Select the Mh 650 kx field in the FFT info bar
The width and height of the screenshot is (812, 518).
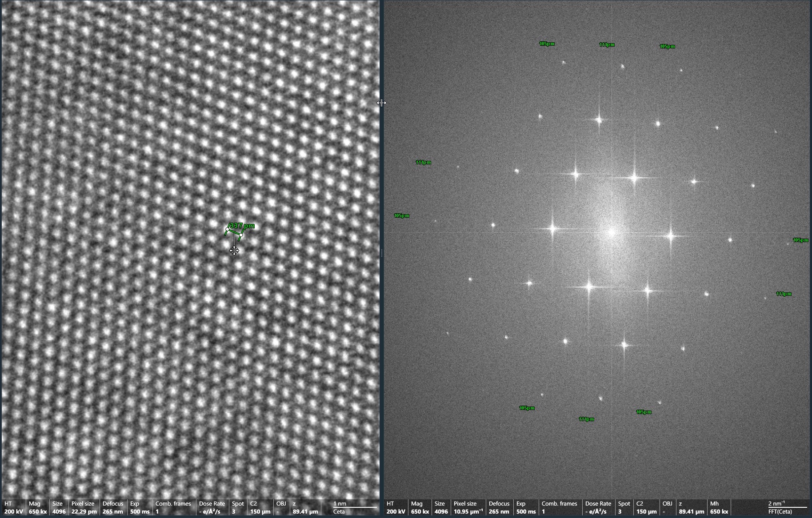(719, 508)
